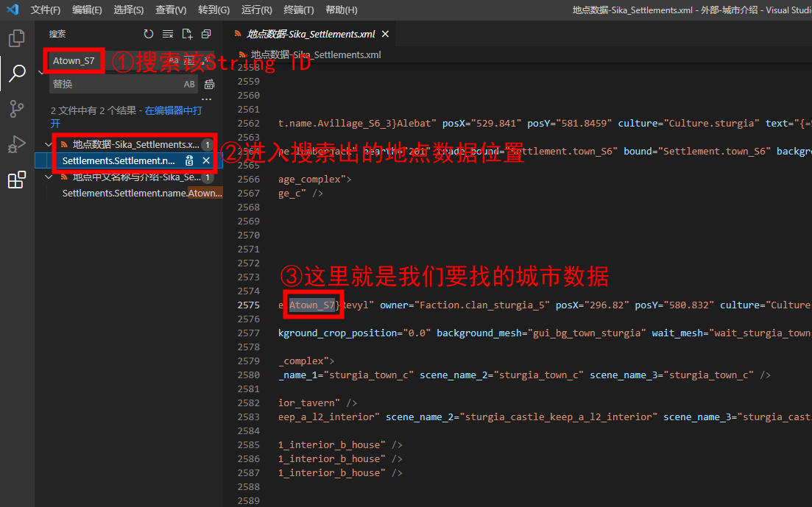Collapse the replace field toggle chevron
The image size is (812, 507).
[x=41, y=72]
